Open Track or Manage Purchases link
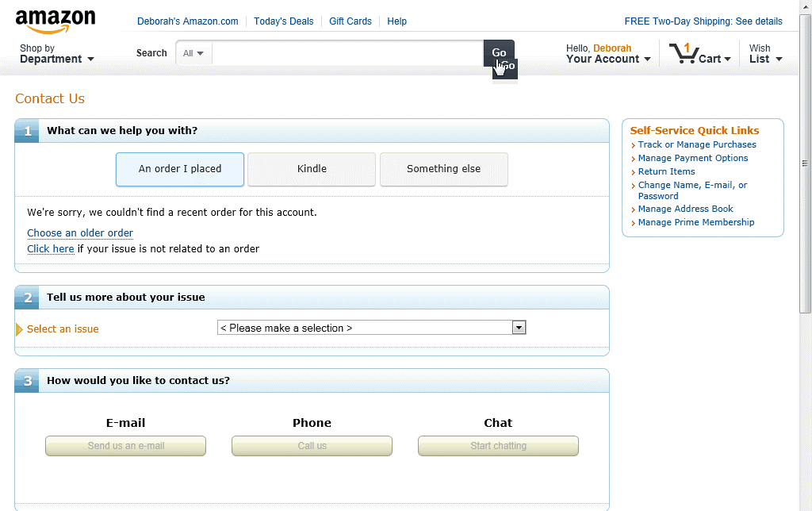The width and height of the screenshot is (812, 511). 697,144
